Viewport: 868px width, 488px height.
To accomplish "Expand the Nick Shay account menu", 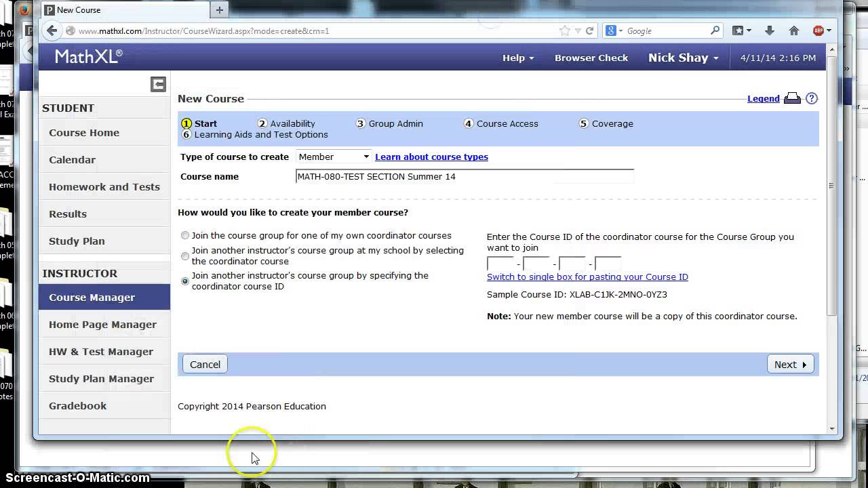I will click(x=683, y=58).
